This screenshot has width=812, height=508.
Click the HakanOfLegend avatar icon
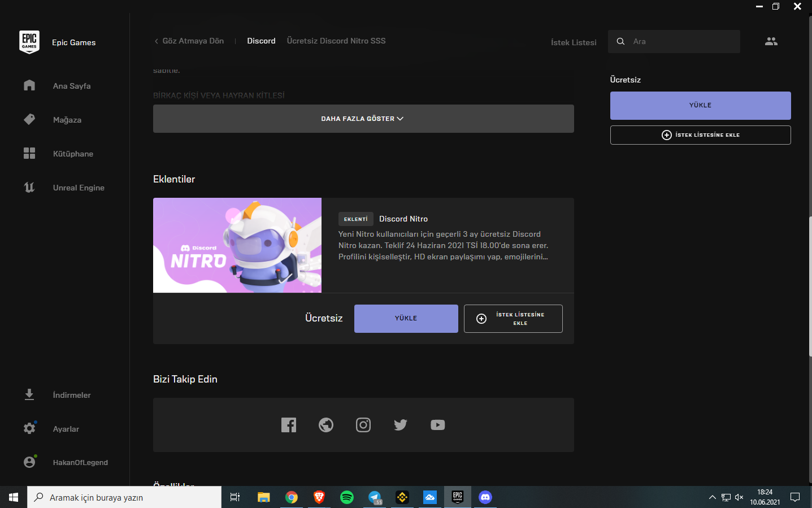29,462
